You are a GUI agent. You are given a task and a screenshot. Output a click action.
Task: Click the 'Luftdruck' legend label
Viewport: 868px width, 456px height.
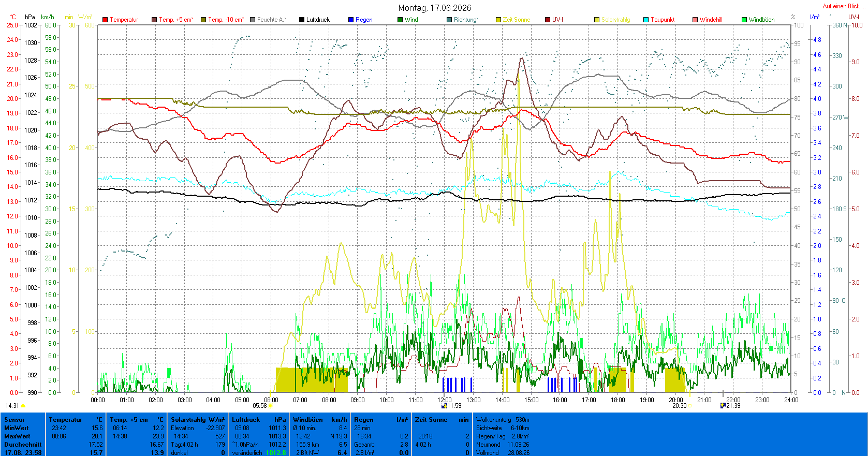318,20
